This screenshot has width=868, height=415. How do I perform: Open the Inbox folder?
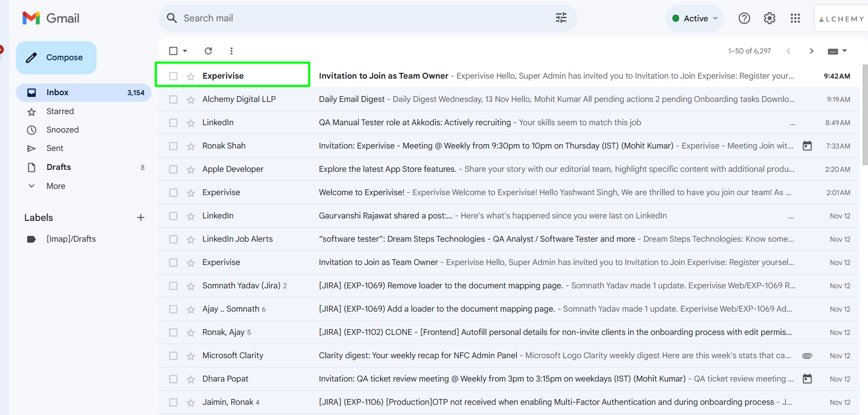tap(84, 92)
